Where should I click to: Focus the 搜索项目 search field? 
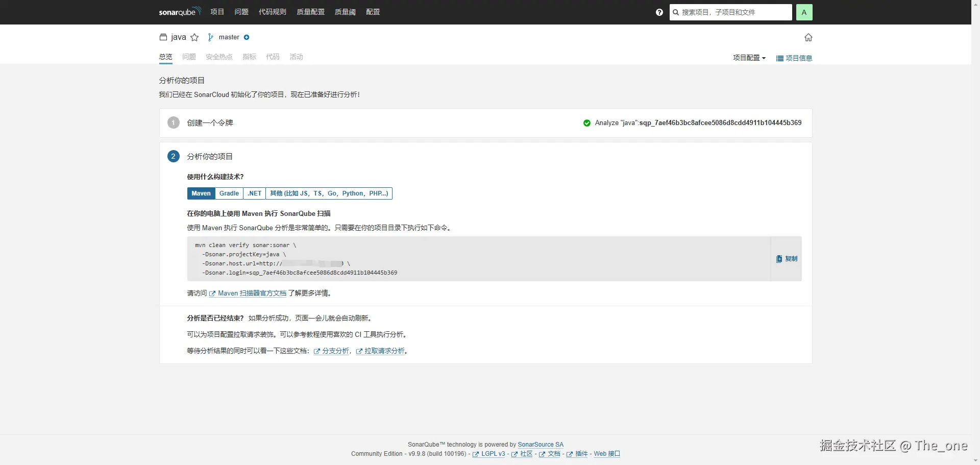pos(731,12)
